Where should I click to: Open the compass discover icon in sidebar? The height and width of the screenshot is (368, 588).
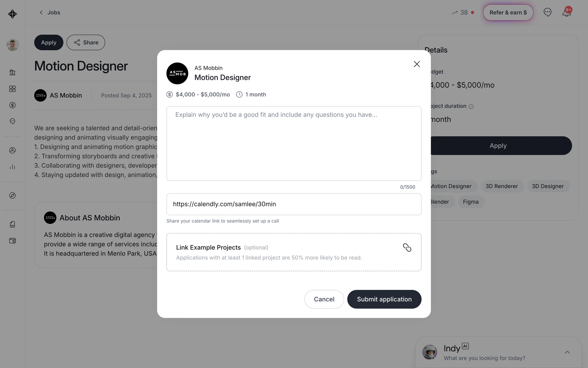point(12,196)
